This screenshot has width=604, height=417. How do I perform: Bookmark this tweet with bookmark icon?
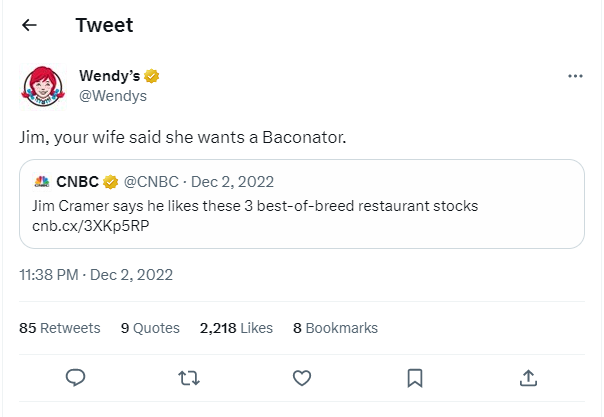pyautogui.click(x=415, y=377)
